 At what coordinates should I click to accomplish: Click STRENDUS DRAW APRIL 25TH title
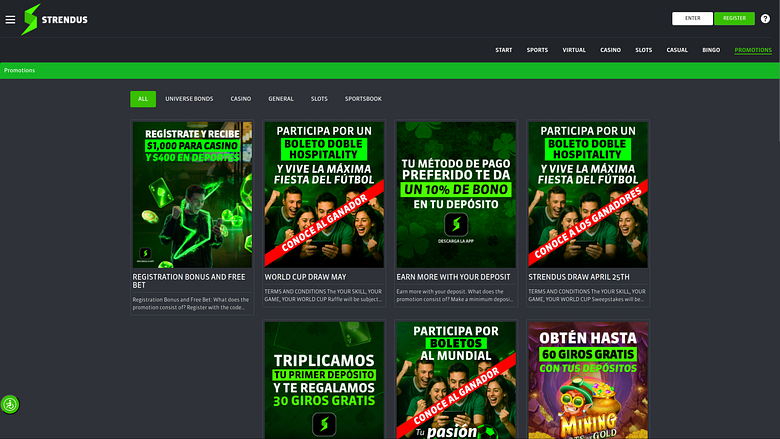(579, 277)
